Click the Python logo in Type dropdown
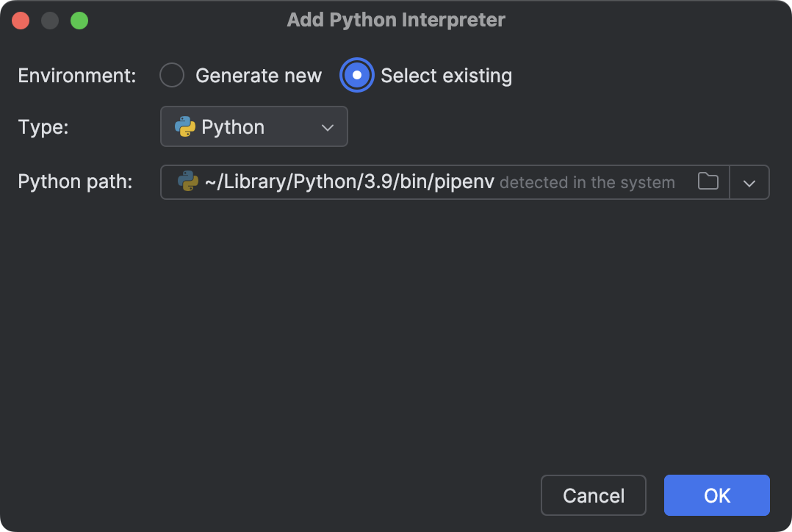The width and height of the screenshot is (792, 532). (185, 126)
